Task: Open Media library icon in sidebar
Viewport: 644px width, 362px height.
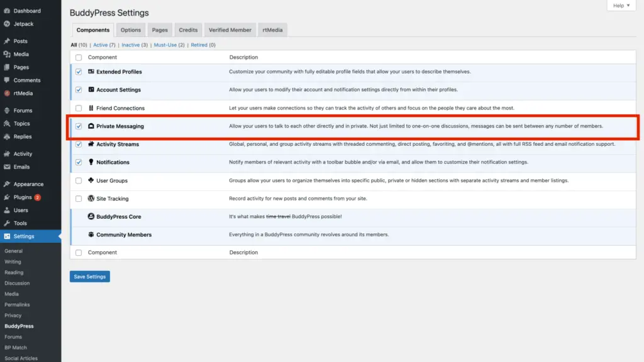Action: pos(7,55)
